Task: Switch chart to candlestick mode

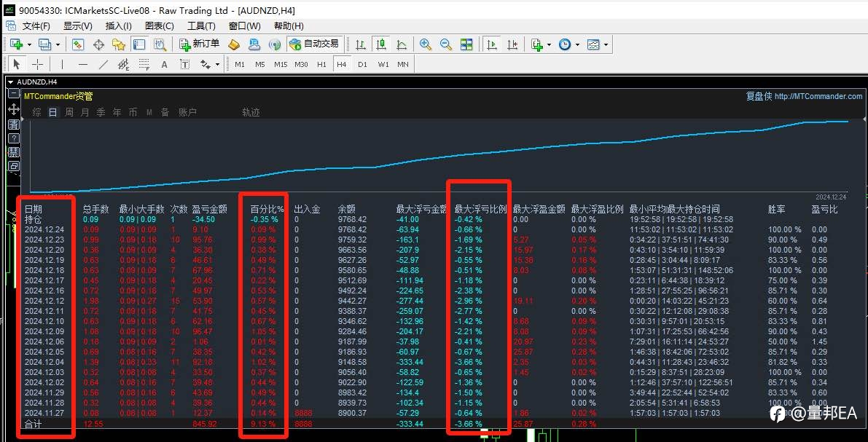Action: click(x=381, y=45)
